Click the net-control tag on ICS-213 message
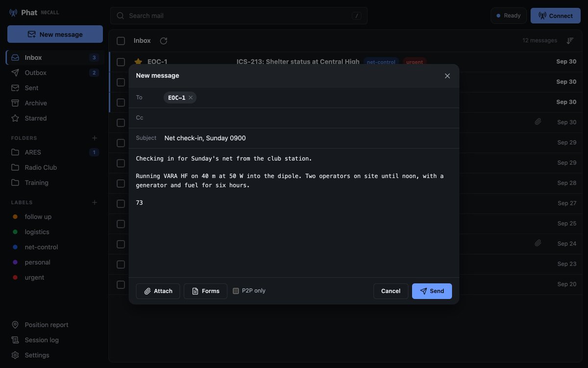This screenshot has width=588, height=368. pos(381,62)
